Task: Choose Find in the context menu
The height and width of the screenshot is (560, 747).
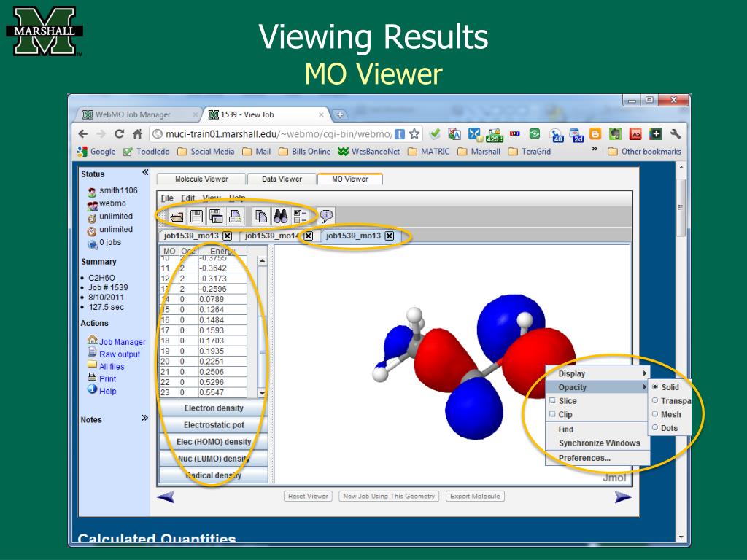Action: [597, 429]
